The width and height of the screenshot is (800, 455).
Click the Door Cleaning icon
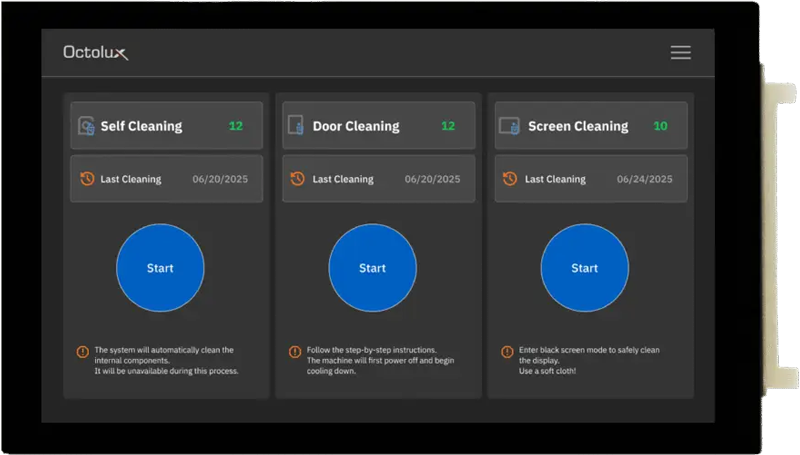pos(296,126)
